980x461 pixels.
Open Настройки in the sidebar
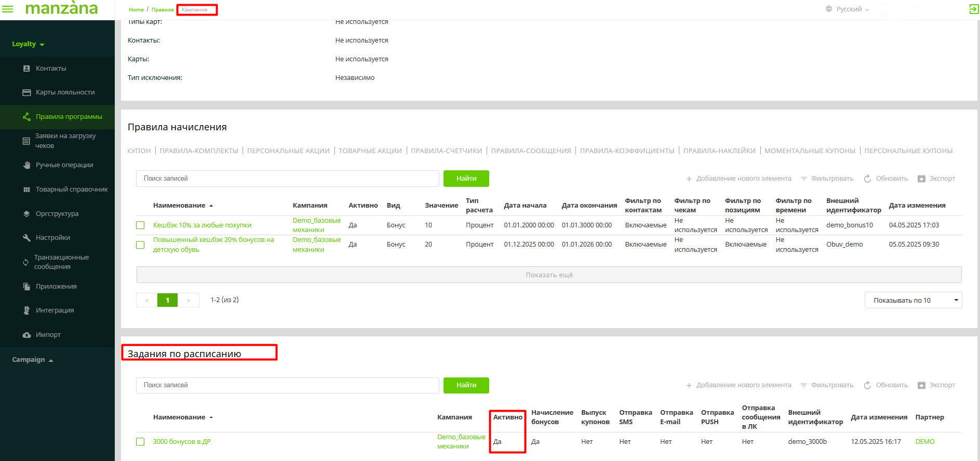pyautogui.click(x=52, y=238)
